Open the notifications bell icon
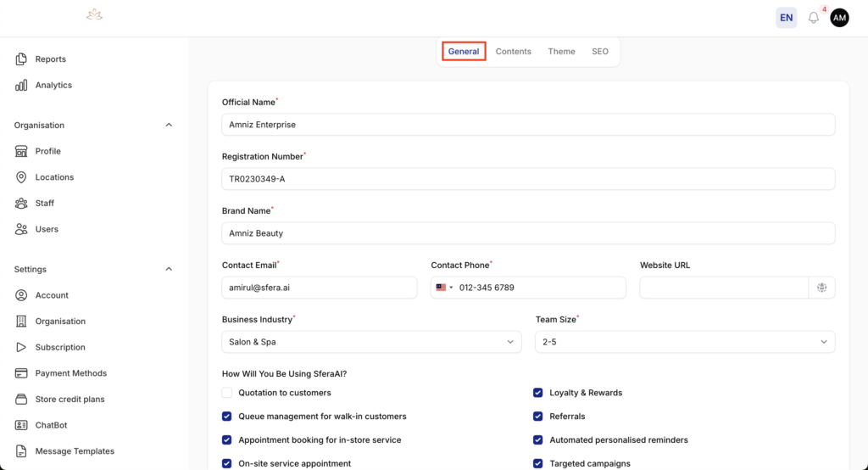This screenshot has height=470, width=868. (814, 18)
